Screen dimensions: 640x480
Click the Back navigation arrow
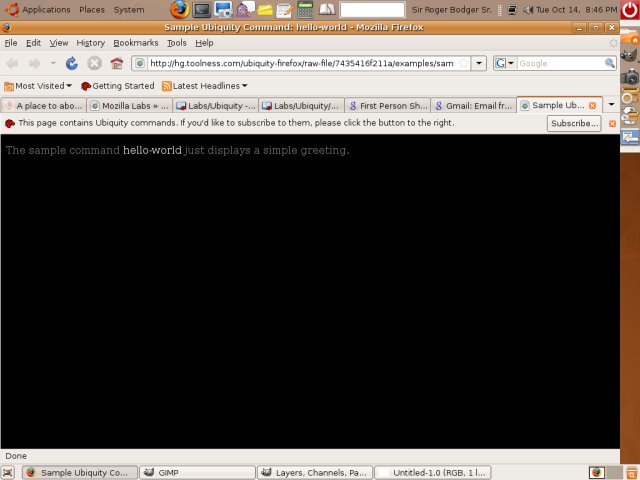[x=12, y=63]
